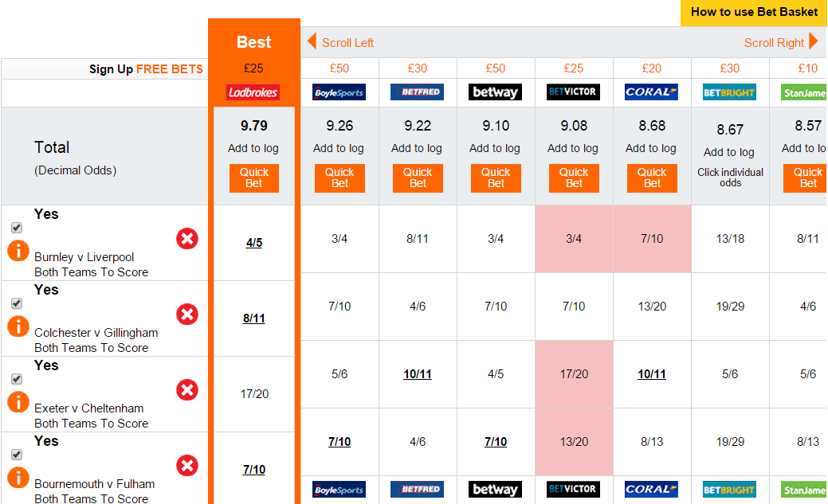This screenshot has height=504, width=828.
Task: Select Betfred 10/11 odds for Exeter v Cheltenham
Action: click(418, 374)
